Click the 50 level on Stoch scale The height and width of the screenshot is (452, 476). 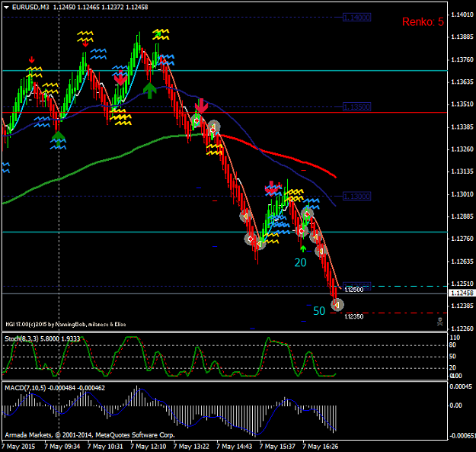[x=452, y=356]
